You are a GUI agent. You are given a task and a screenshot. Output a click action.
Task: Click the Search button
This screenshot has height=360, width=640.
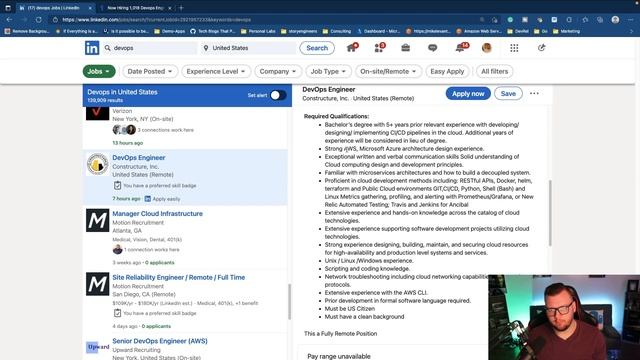point(317,48)
